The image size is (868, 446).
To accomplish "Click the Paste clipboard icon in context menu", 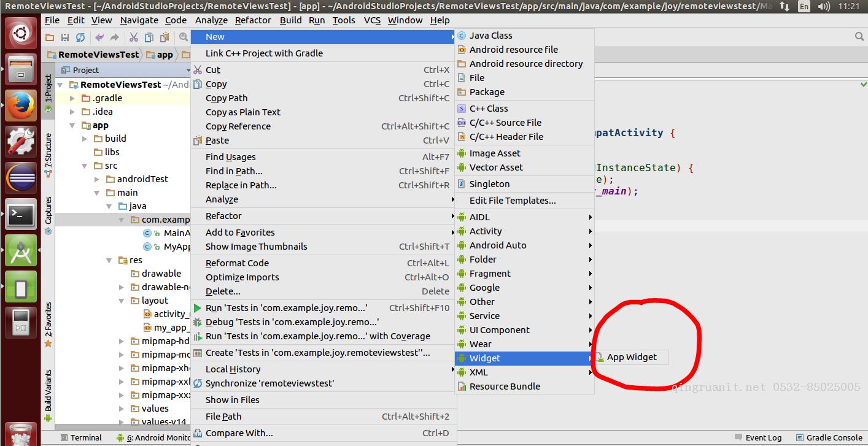I will tap(198, 140).
